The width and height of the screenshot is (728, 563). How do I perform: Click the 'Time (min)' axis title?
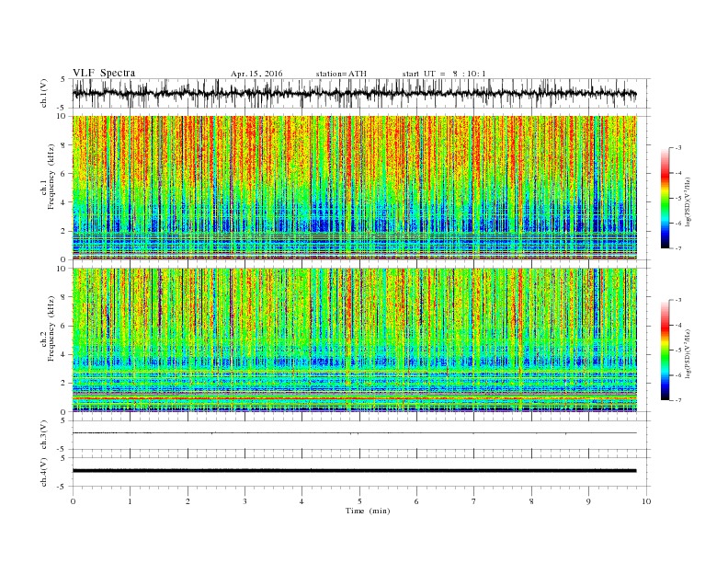[x=368, y=511]
